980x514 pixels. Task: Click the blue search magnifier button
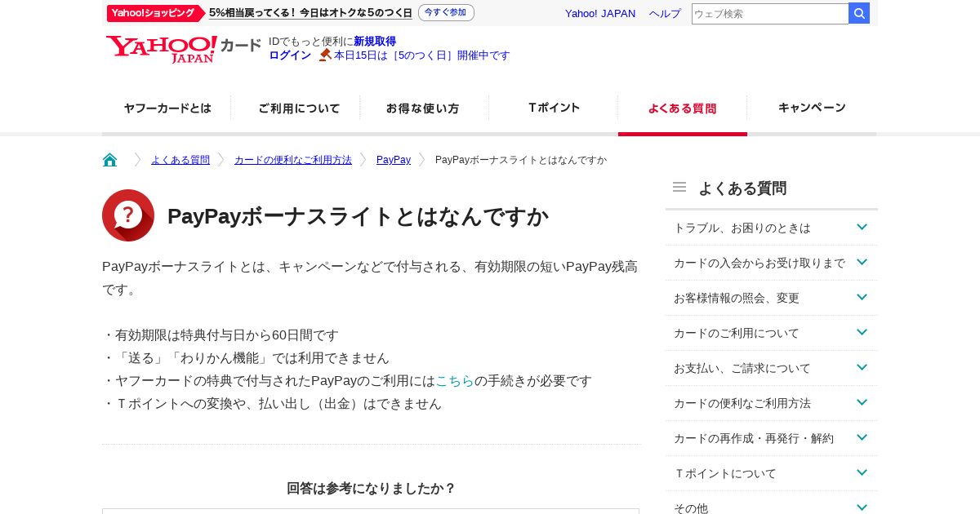point(859,13)
